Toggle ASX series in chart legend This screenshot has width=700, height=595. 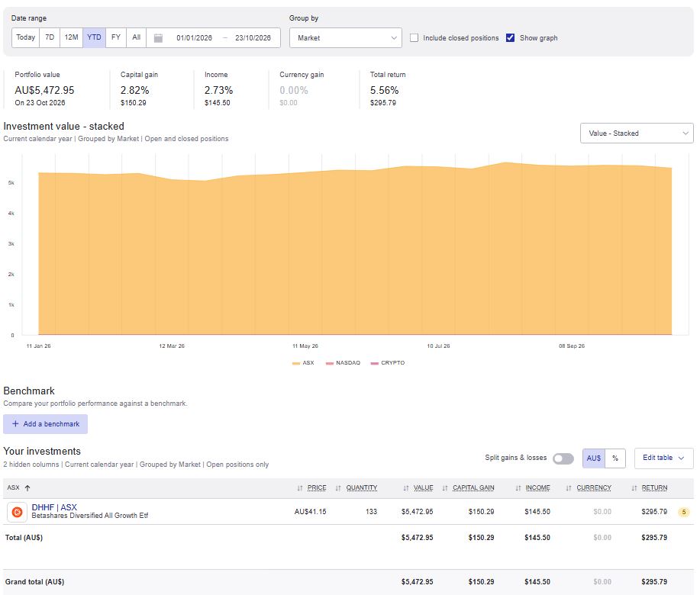click(x=303, y=363)
